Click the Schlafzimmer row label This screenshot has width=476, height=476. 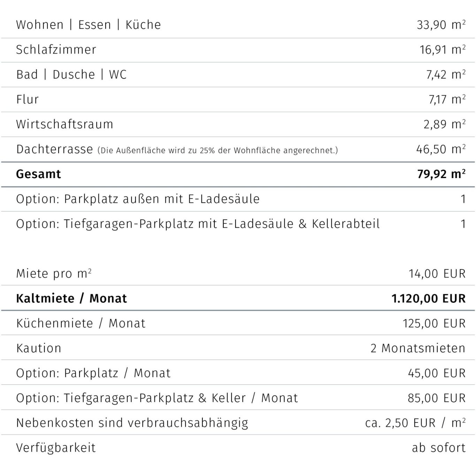point(56,49)
